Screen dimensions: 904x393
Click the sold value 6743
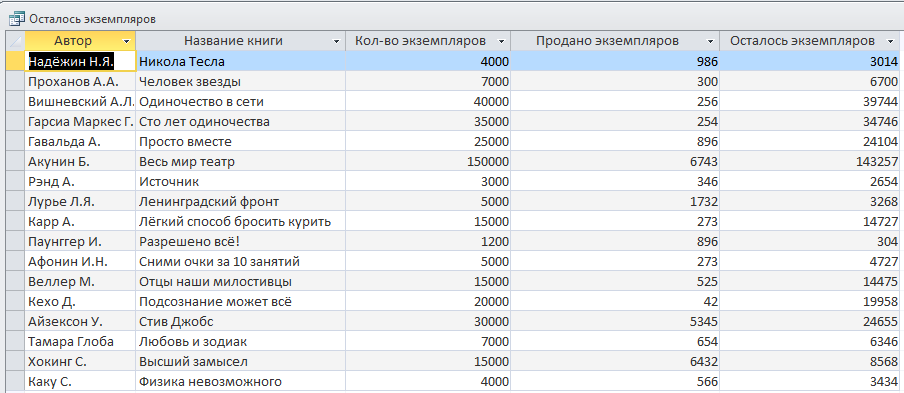[x=703, y=162]
